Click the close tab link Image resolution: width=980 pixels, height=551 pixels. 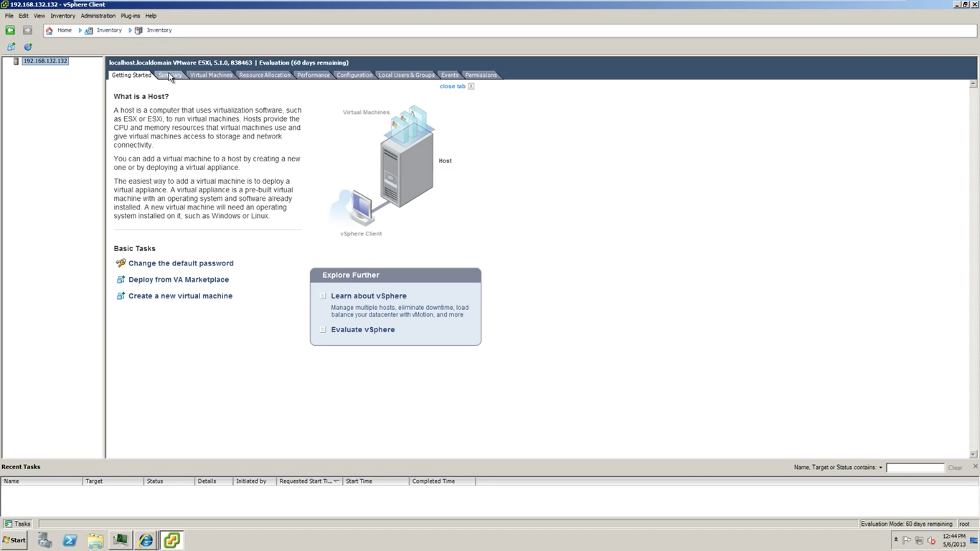[453, 86]
